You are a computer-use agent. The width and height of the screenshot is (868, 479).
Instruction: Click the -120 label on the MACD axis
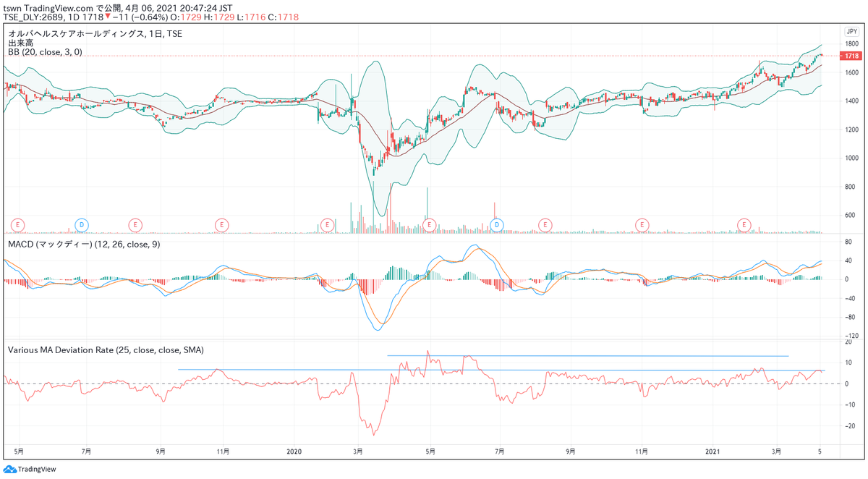[851, 336]
